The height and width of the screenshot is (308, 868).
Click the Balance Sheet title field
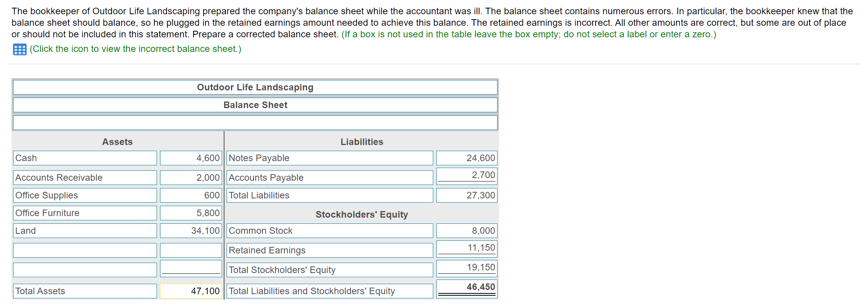click(x=255, y=105)
